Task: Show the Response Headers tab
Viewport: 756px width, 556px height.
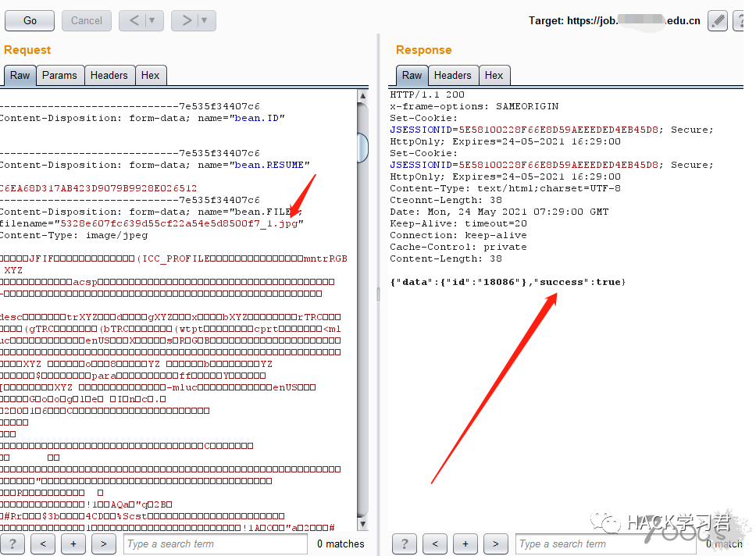Action: click(452, 76)
